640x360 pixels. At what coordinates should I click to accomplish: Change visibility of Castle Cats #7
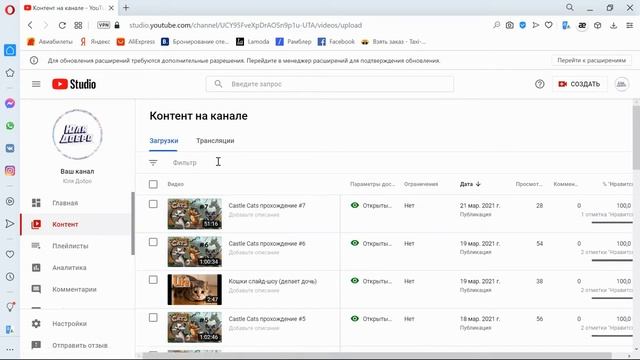click(371, 205)
